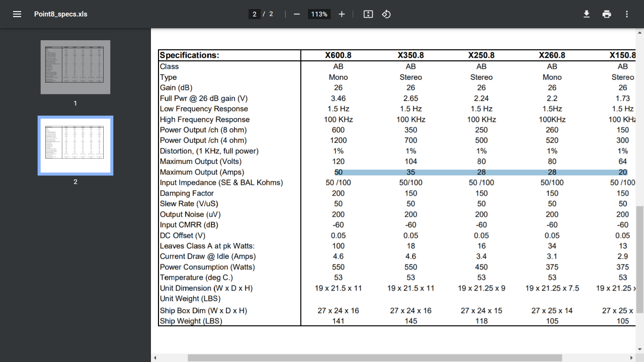This screenshot has height=362, width=644.
Task: Select page 2 thumbnail
Action: pos(75,146)
